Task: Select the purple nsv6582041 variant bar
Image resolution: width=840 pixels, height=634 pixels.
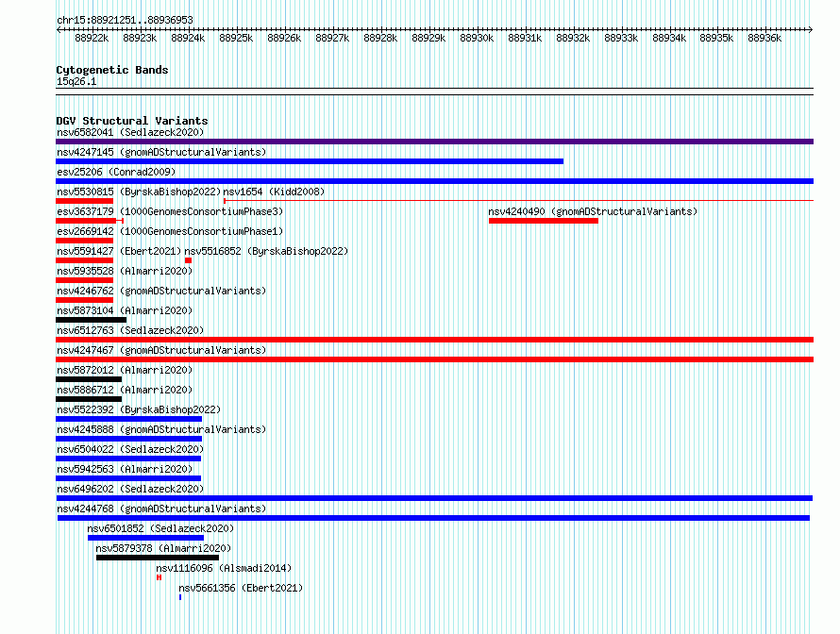Action: point(434,142)
